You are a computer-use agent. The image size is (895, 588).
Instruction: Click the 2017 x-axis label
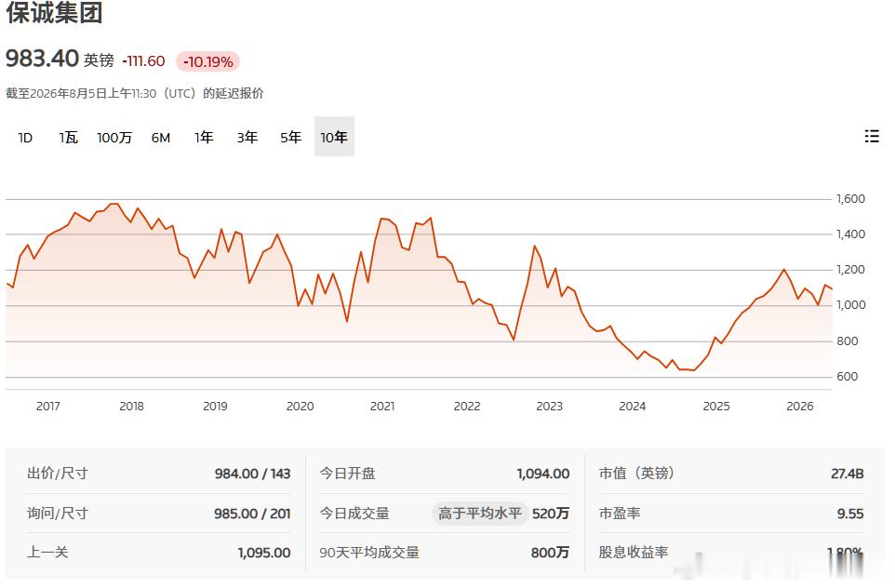pyautogui.click(x=48, y=406)
